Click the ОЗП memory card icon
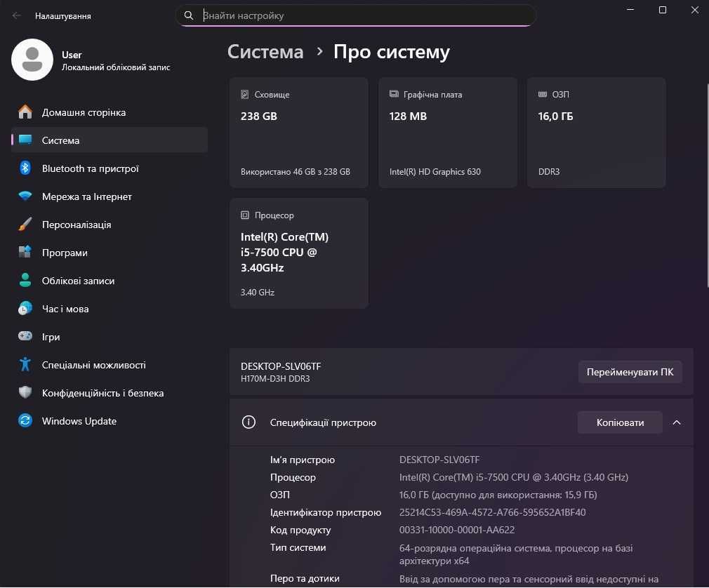The height and width of the screenshot is (588, 709). point(543,94)
